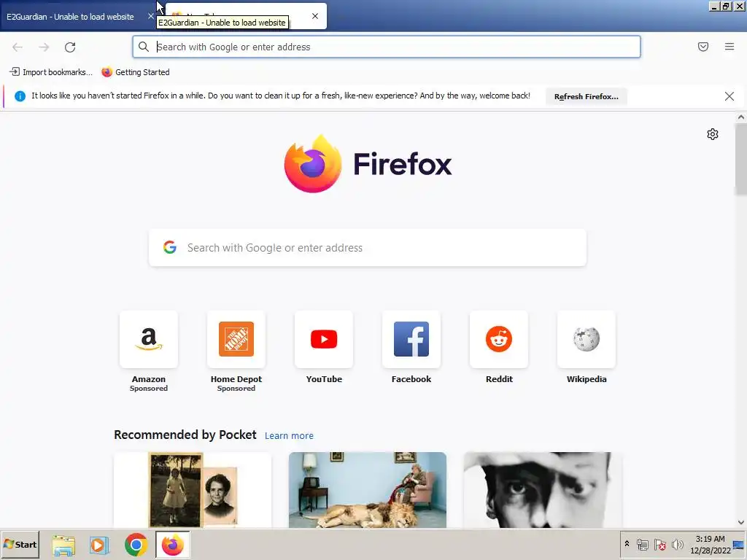The width and height of the screenshot is (747, 560).
Task: Click the page's Google search box
Action: click(368, 248)
